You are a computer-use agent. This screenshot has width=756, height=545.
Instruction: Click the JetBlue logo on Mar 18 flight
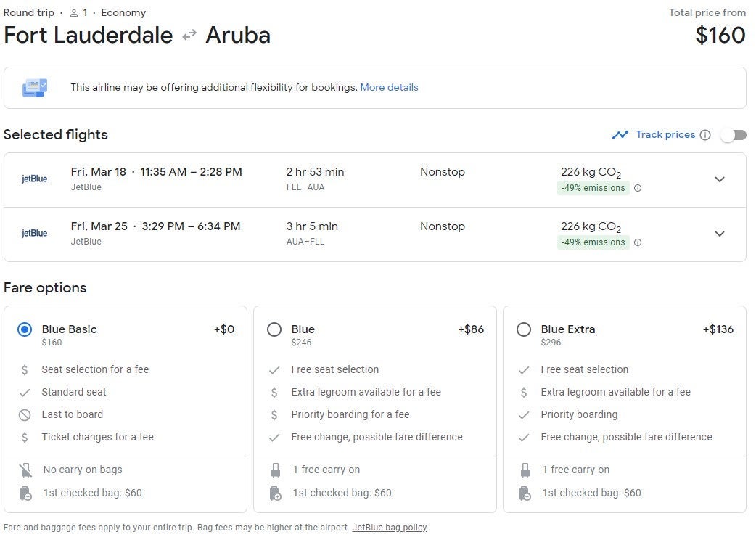tap(34, 179)
